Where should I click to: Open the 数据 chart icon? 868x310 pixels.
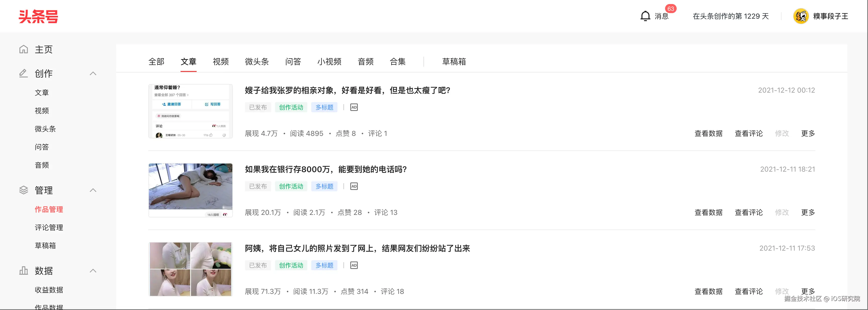(x=23, y=270)
